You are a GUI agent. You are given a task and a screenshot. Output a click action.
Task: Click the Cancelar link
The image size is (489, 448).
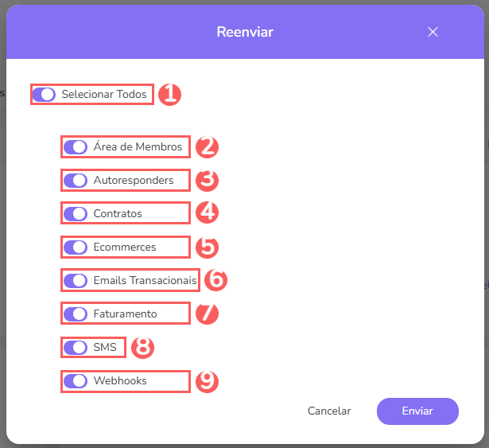point(329,411)
